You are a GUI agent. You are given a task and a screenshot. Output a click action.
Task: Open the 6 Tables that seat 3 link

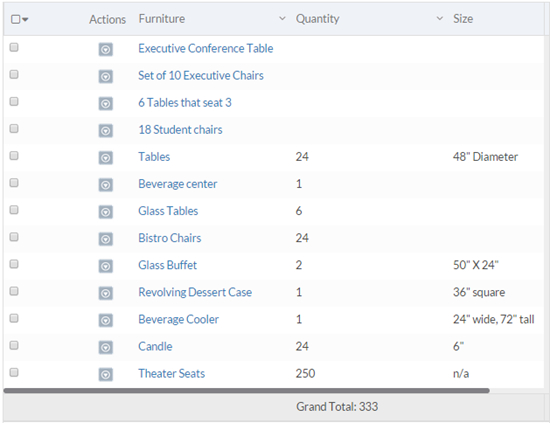pos(185,102)
